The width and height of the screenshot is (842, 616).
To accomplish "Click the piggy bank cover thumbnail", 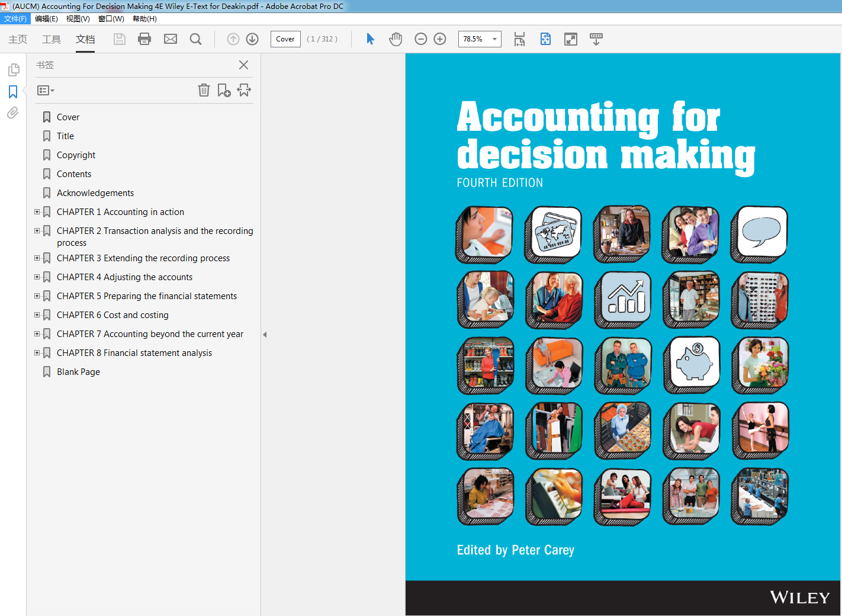I will point(692,365).
